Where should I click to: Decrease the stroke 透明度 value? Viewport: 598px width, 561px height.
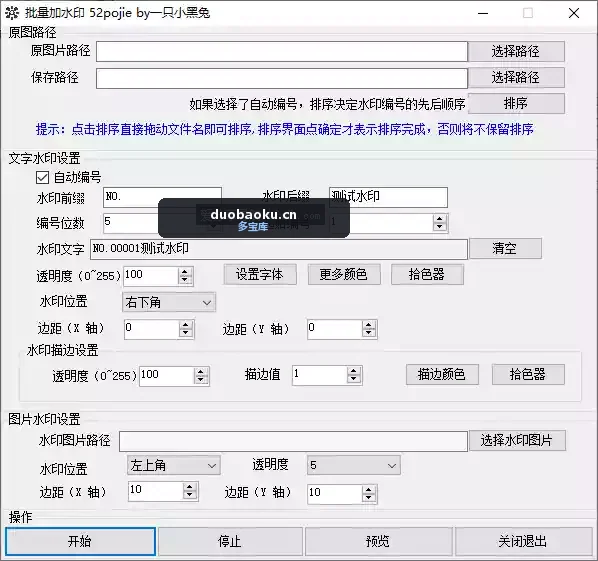tap(201, 381)
